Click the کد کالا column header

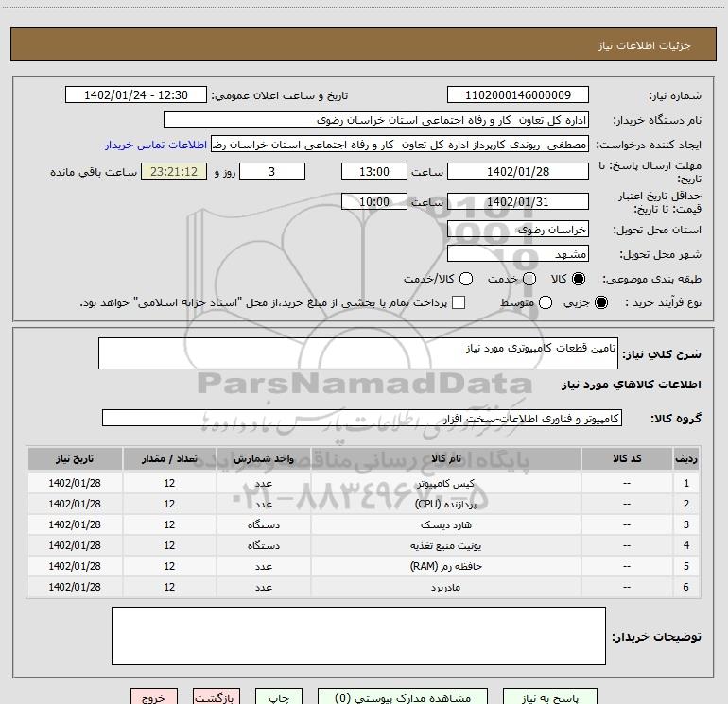627,459
